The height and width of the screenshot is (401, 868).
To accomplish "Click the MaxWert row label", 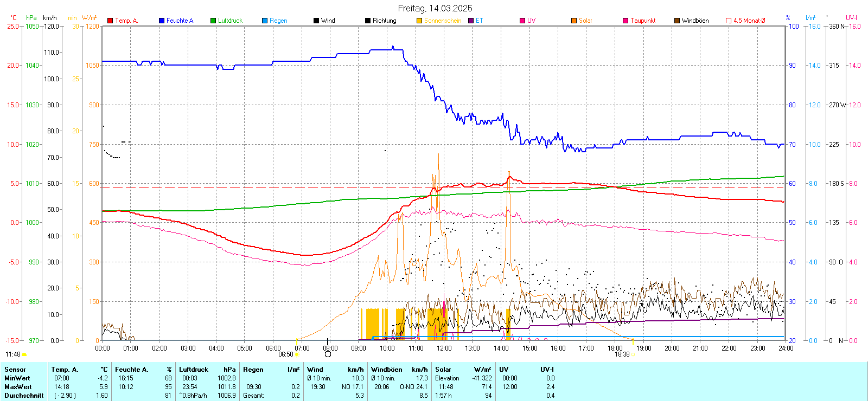I will pyautogui.click(x=18, y=387).
